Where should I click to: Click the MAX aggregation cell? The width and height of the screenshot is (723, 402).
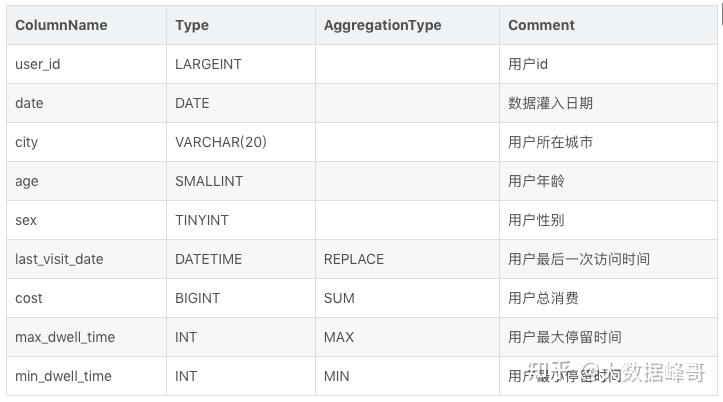(x=339, y=337)
